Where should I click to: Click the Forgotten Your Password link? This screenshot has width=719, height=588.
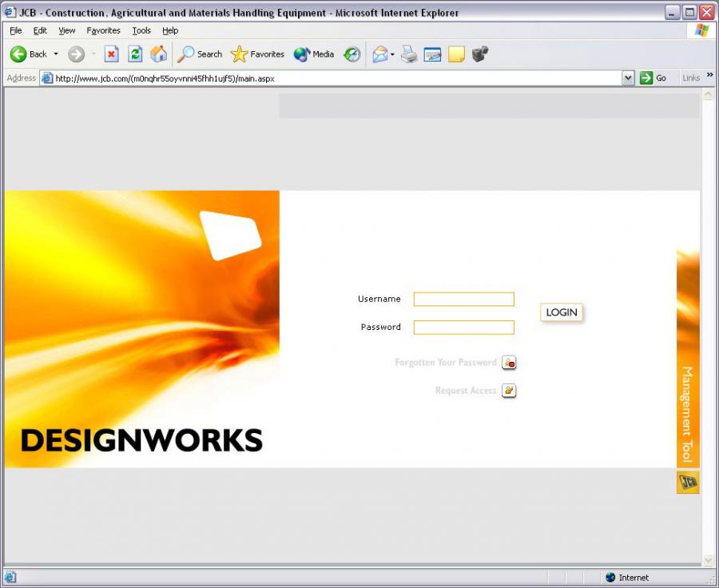(x=446, y=363)
